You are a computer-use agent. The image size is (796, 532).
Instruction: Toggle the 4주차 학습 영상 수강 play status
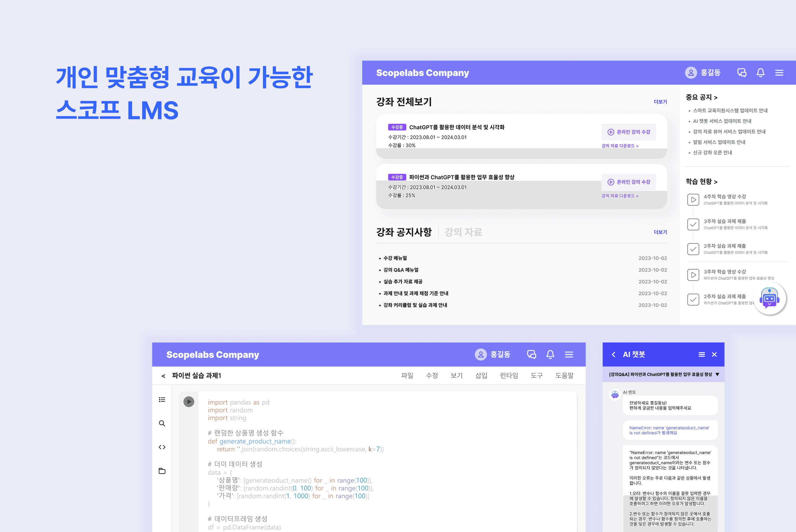point(693,200)
